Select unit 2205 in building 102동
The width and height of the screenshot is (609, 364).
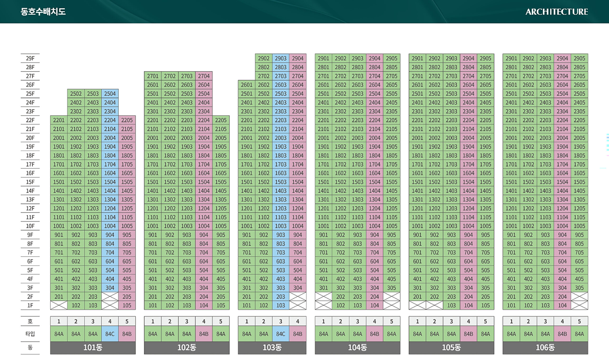(x=221, y=120)
